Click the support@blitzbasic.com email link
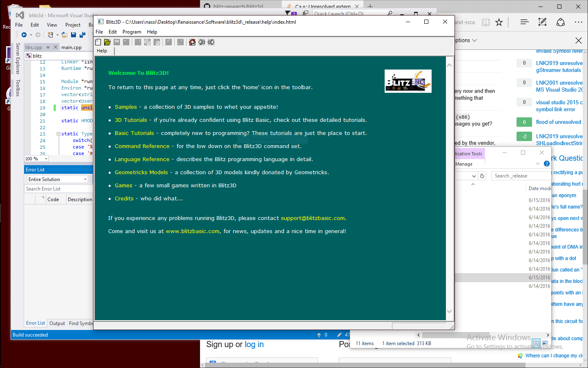The height and width of the screenshot is (368, 588). [x=313, y=218]
